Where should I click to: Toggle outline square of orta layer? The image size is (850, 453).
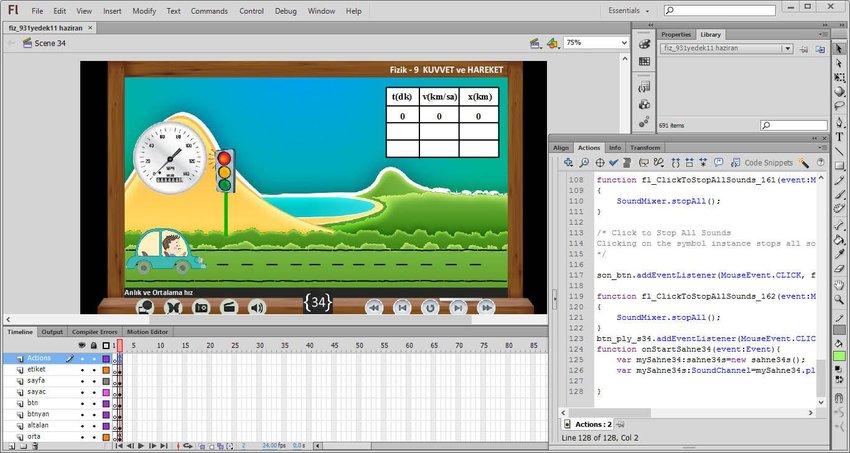106,437
